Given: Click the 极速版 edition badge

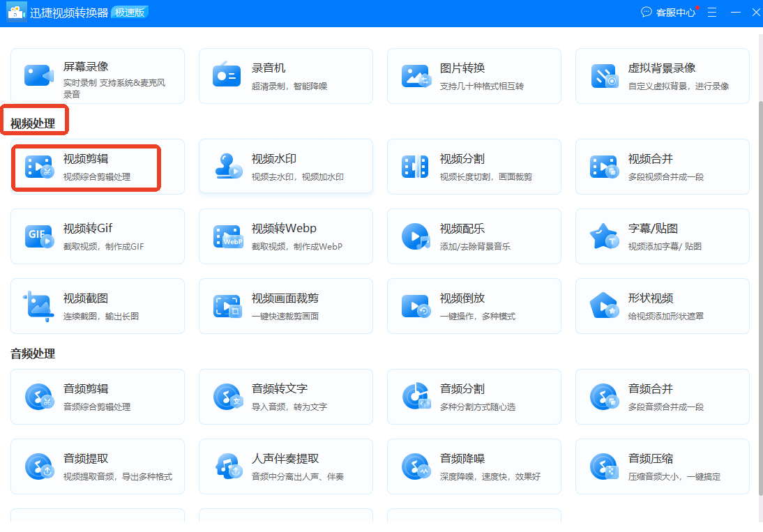Looking at the screenshot, I should click(130, 12).
